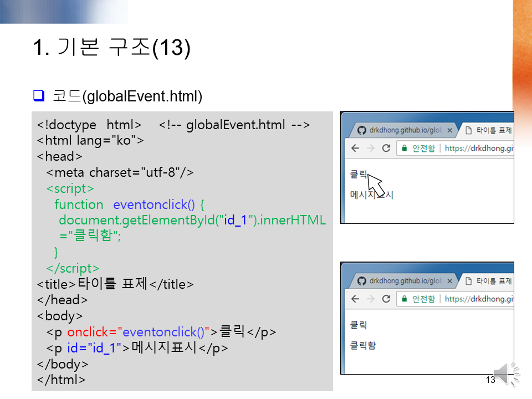Image resolution: width=532 pixels, height=399 pixels.
Task: Select drkdhong.github.io tab in upper browser
Action: (x=405, y=130)
